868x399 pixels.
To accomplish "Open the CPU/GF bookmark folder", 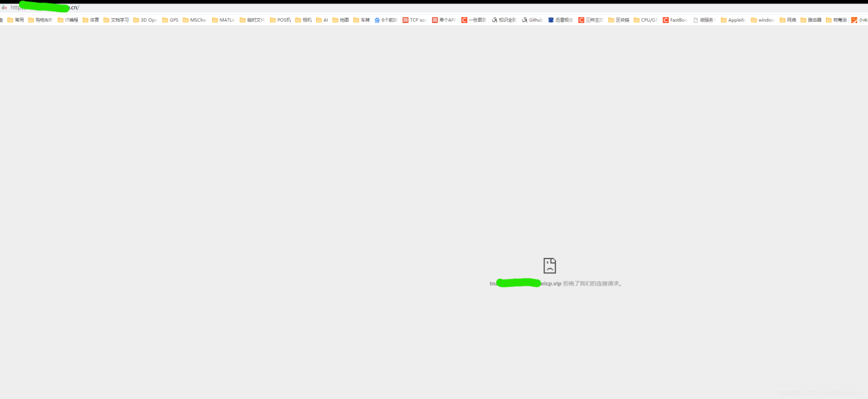I will [645, 20].
